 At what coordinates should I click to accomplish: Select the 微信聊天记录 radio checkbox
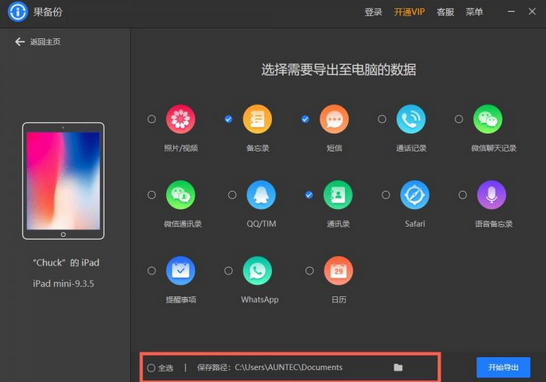click(x=459, y=119)
